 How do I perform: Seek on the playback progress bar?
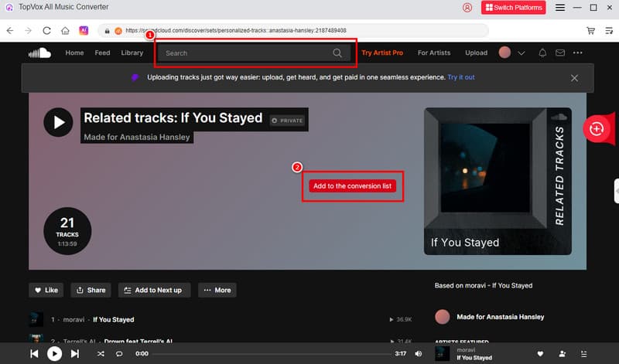272,354
